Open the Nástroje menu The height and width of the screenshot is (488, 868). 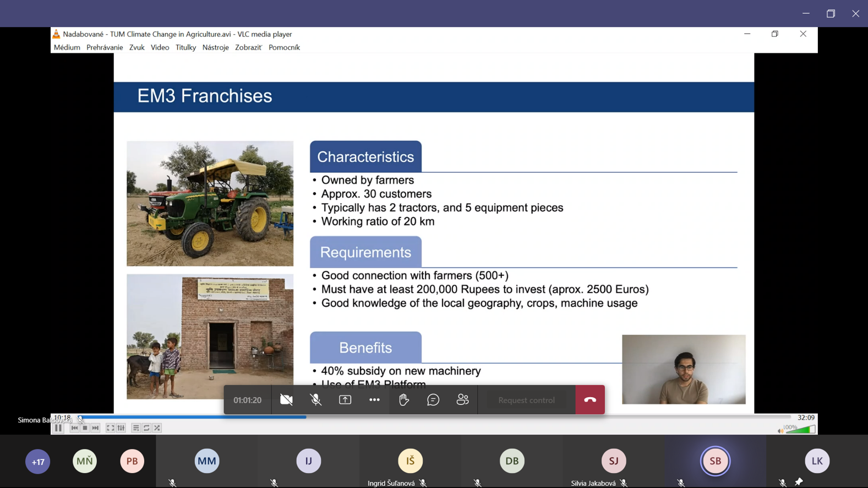[x=215, y=47]
